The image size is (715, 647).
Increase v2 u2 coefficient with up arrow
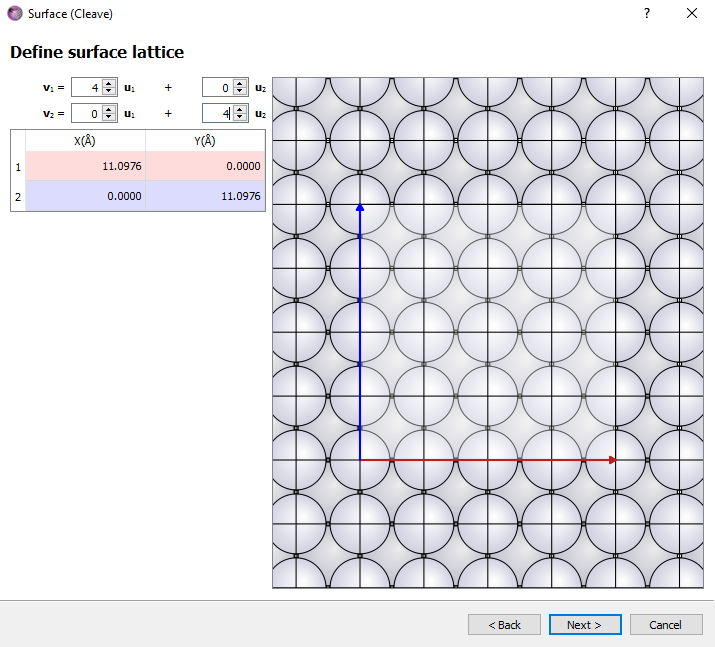click(240, 110)
